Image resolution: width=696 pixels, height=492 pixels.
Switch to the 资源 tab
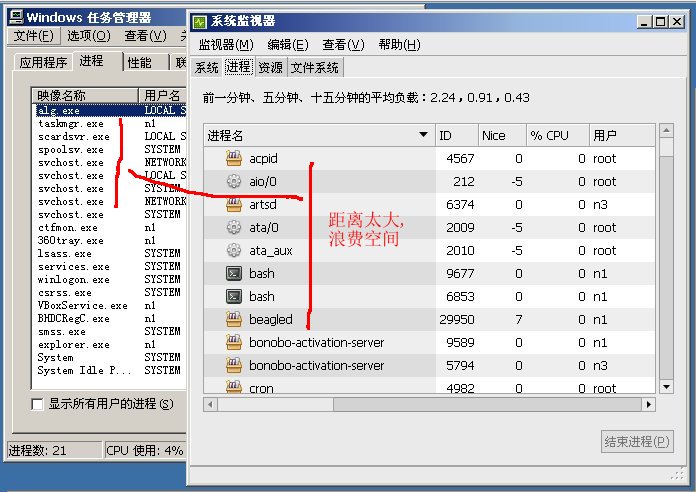point(270,67)
